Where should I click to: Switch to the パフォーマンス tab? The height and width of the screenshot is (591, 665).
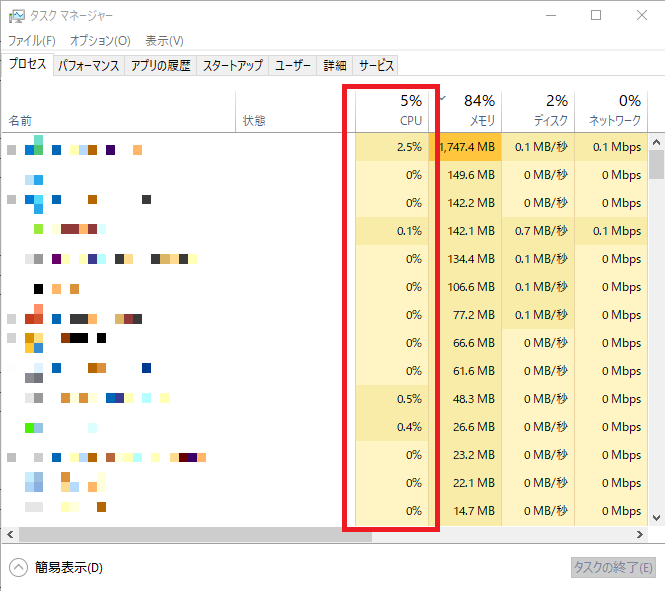pyautogui.click(x=89, y=65)
